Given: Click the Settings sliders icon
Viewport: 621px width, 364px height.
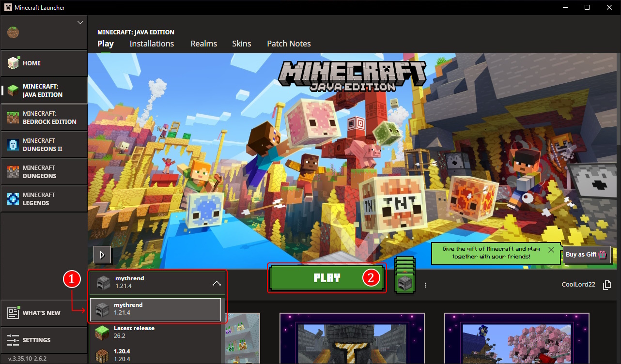Looking at the screenshot, I should click(13, 340).
